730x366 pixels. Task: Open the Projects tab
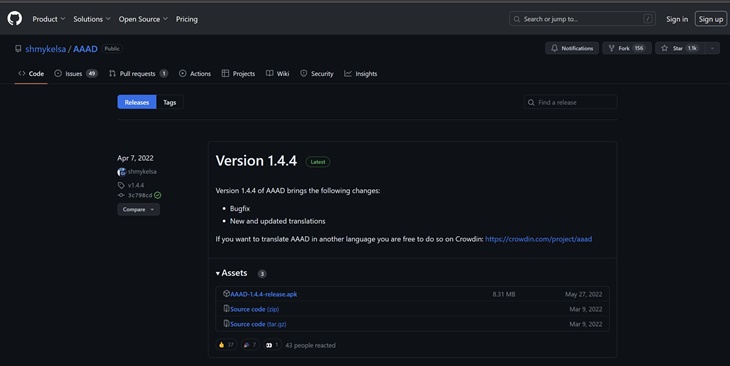click(x=238, y=74)
